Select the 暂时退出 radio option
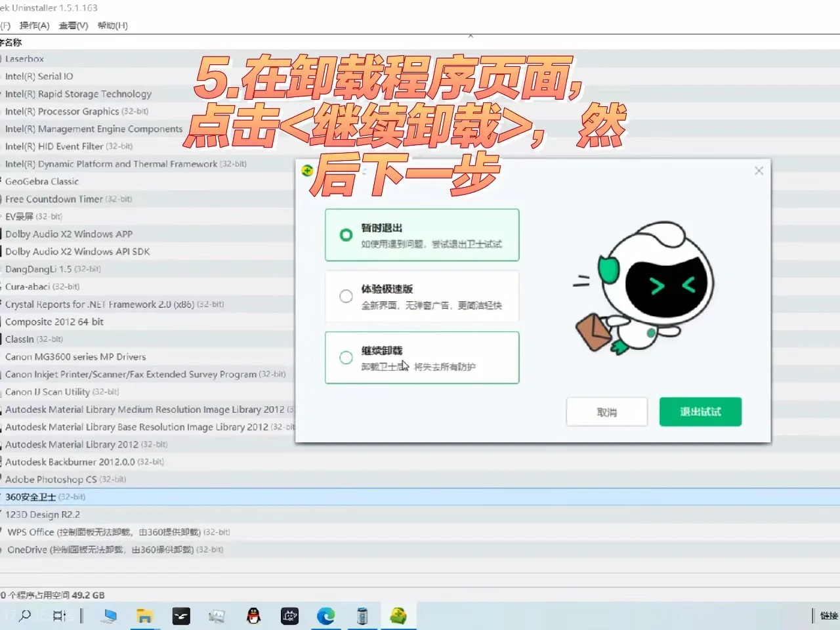 346,235
